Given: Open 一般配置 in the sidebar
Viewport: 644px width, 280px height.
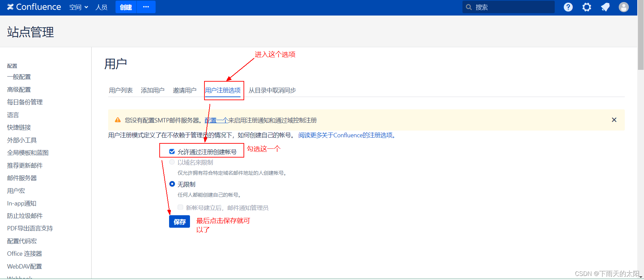Looking at the screenshot, I should [x=19, y=77].
